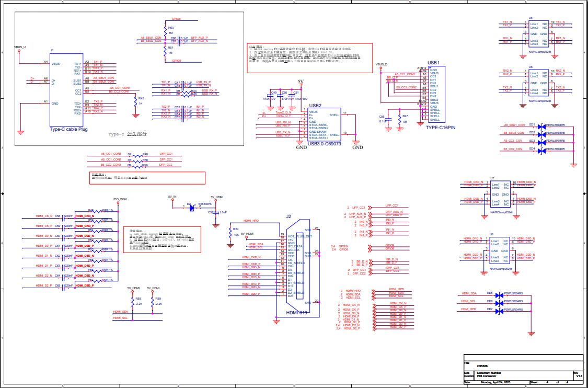Viewport: 588px width, 388px height.
Task: Select the U5 ESD protection chip
Action: [538, 34]
